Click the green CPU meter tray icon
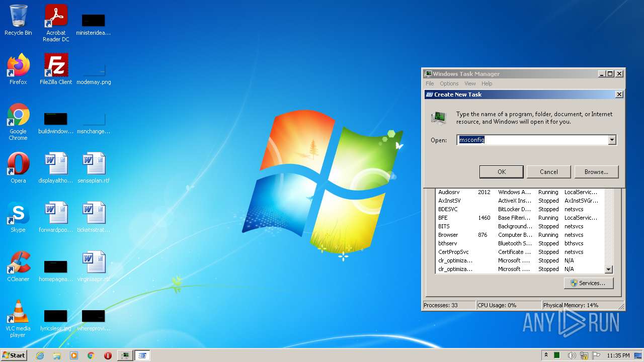 pos(557,355)
